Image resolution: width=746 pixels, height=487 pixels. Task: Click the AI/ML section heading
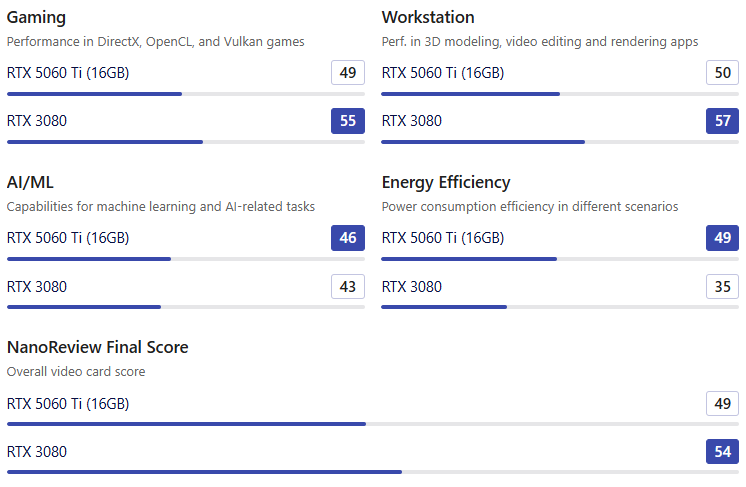(x=30, y=182)
